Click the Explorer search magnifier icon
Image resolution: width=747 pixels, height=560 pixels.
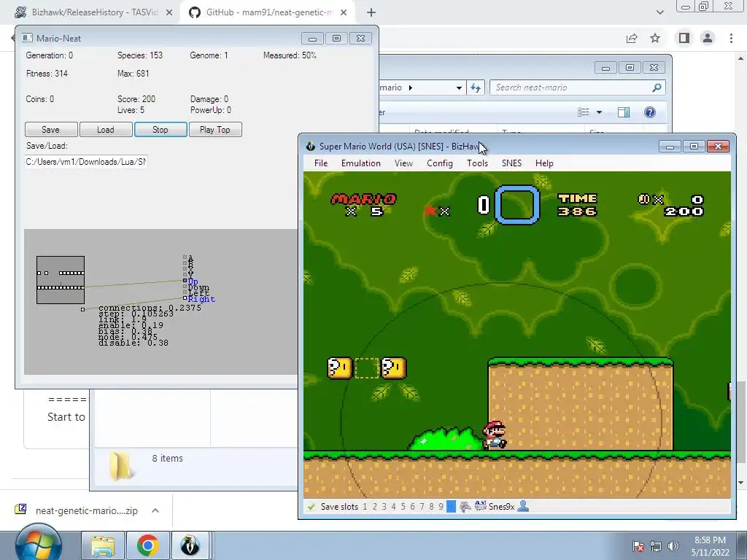(657, 87)
